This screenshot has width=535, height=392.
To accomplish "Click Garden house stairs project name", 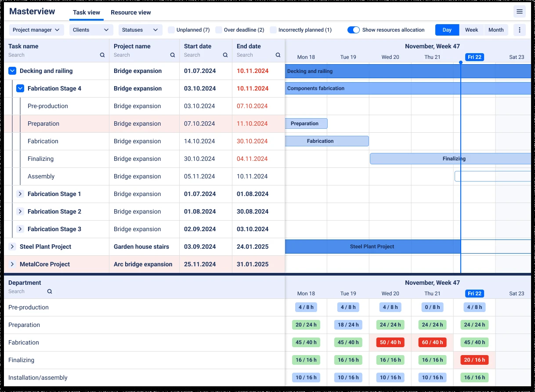I will (x=141, y=247).
